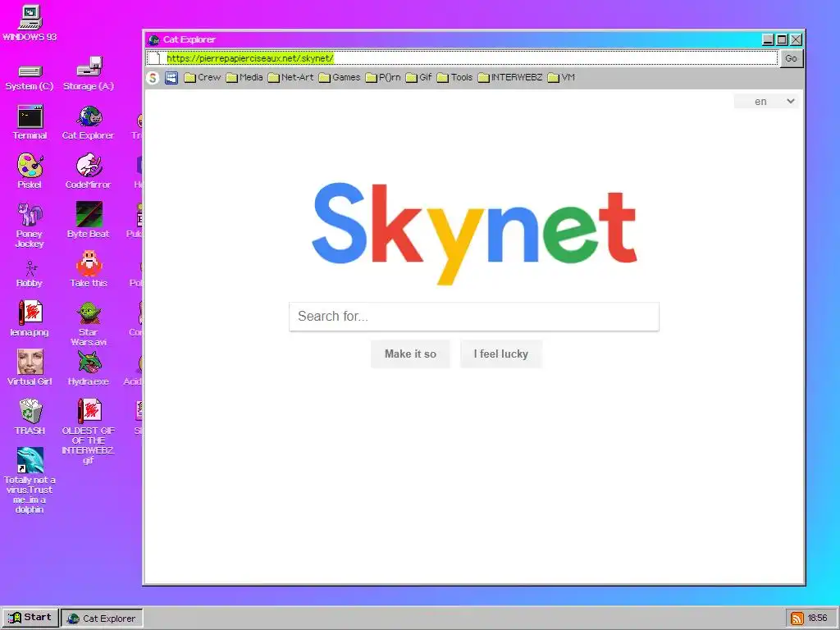Viewport: 840px width, 630px height.
Task: Click the Skynet logo
Action: click(x=475, y=233)
